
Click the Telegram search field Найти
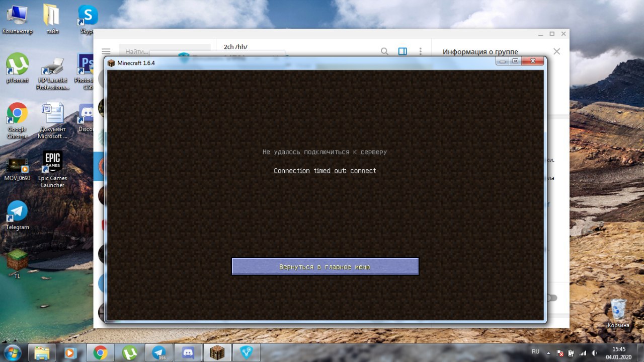pyautogui.click(x=165, y=51)
